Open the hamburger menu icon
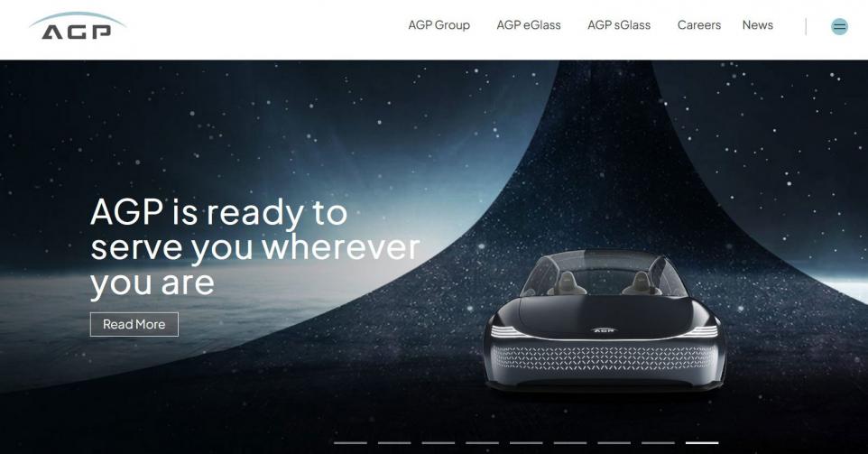The image size is (868, 454). (839, 26)
